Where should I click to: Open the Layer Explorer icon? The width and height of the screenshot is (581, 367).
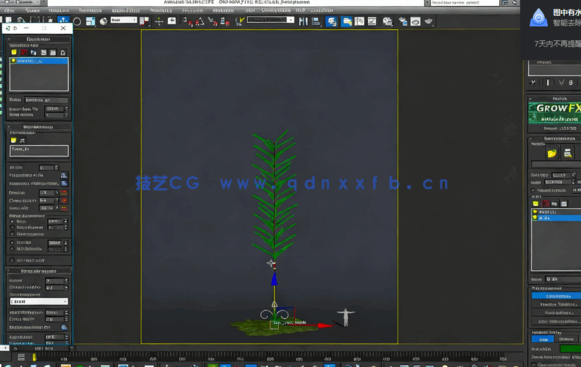tap(331, 22)
